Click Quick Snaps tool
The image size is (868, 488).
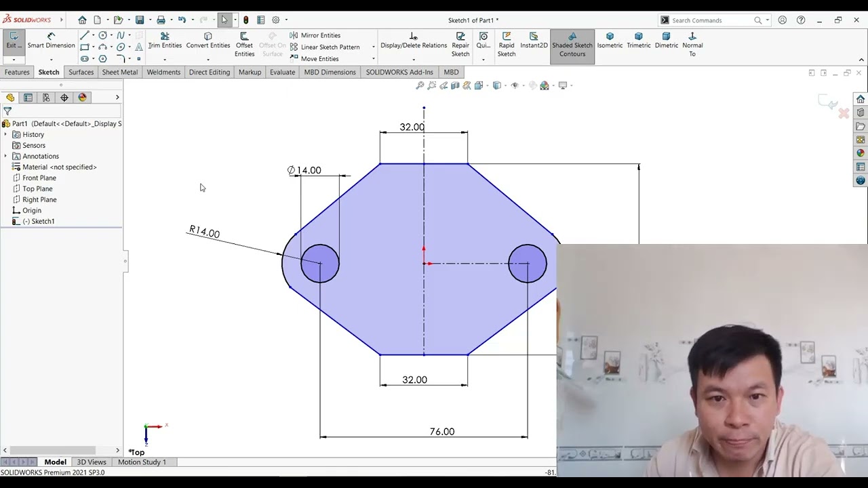[x=483, y=41]
